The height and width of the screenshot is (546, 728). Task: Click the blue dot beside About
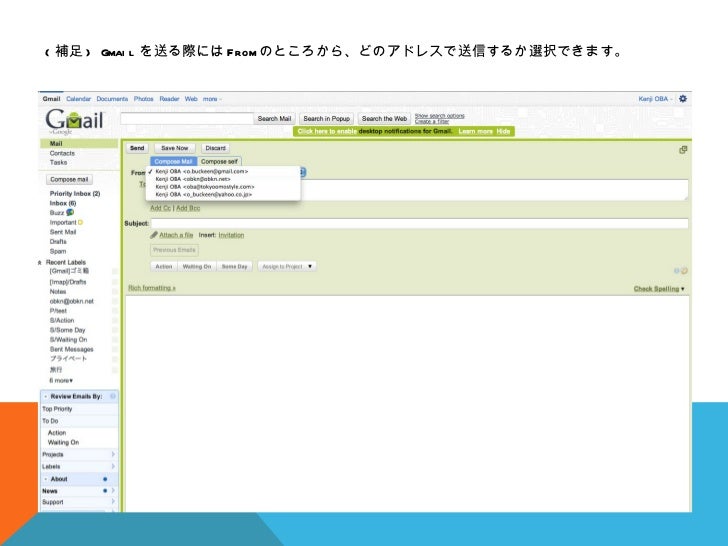click(x=105, y=479)
